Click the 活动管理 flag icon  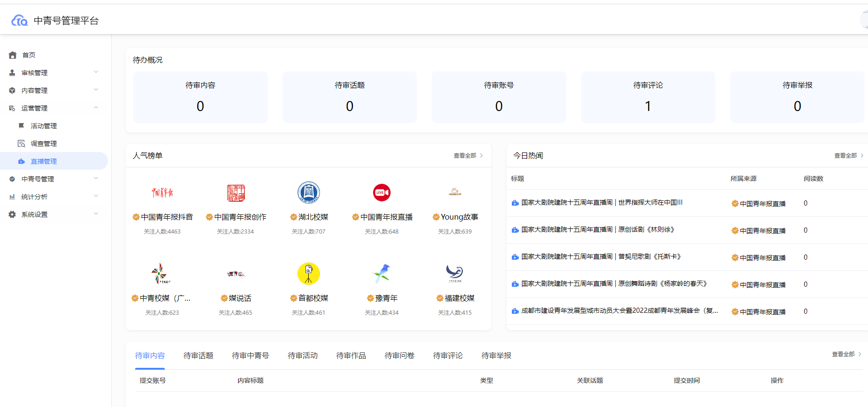coord(21,126)
